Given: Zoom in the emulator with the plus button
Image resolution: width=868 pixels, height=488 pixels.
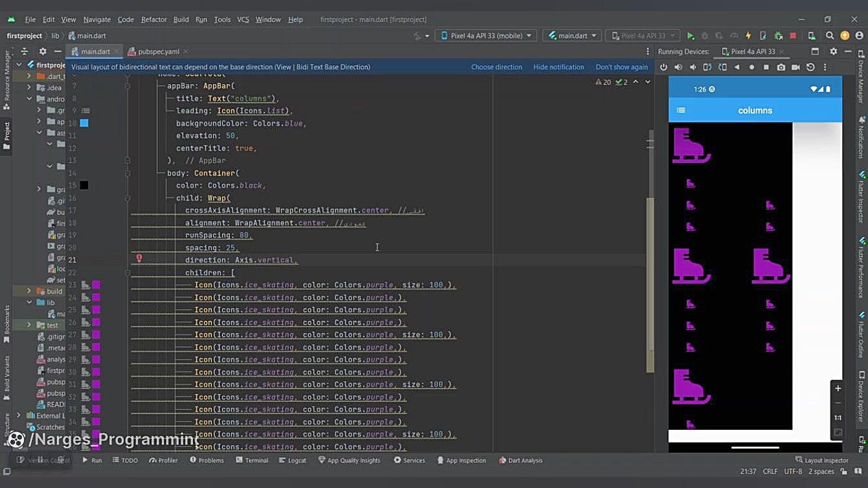Looking at the screenshot, I should point(838,388).
